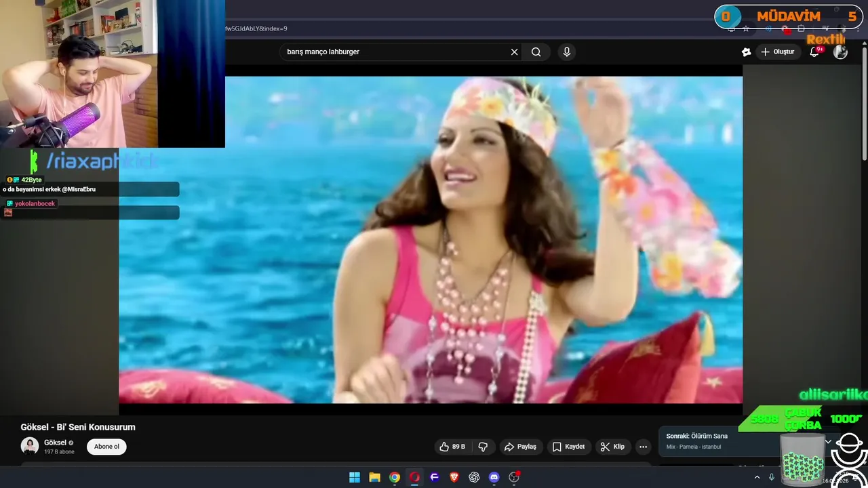Click the system tray microphone icon

tap(771, 477)
